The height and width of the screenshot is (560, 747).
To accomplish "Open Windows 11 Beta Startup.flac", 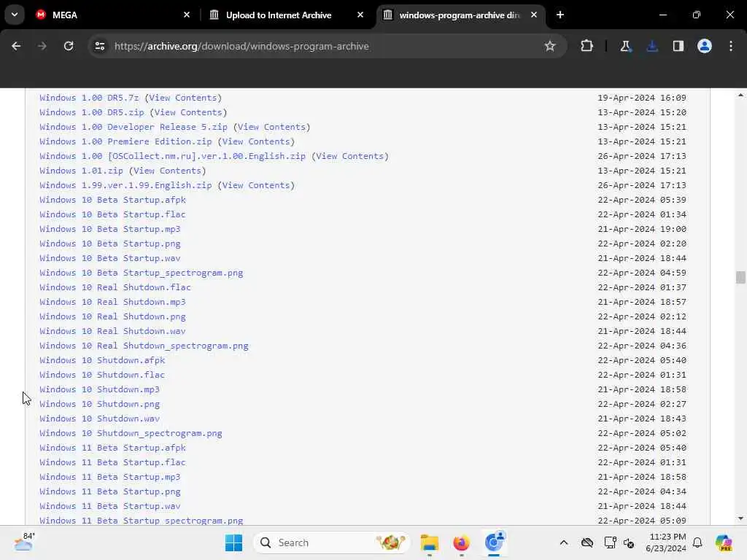I will tap(112, 462).
